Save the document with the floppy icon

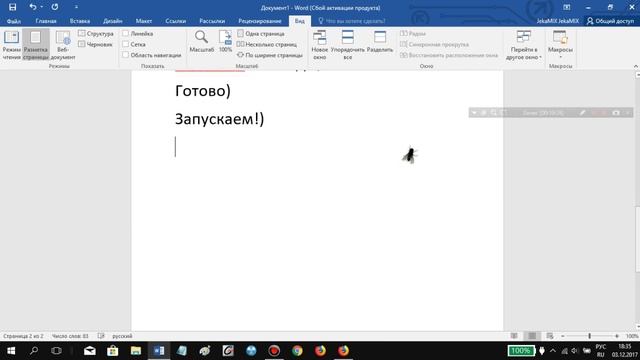[13, 7]
